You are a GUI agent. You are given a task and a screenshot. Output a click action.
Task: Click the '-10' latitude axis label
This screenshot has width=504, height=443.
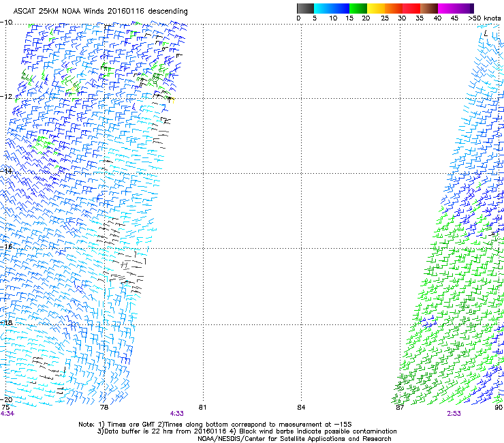[6, 22]
